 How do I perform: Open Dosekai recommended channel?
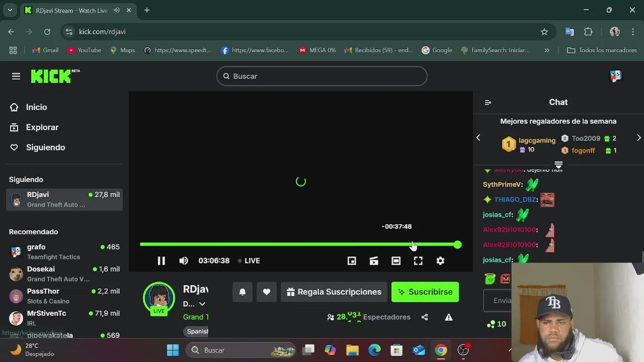pyautogui.click(x=64, y=274)
